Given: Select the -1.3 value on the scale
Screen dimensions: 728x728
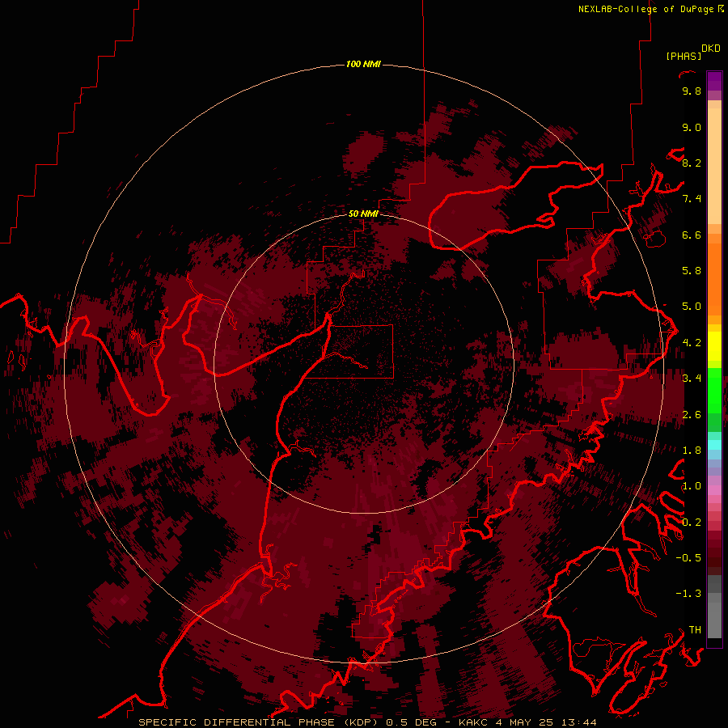Looking at the screenshot, I should click(x=688, y=594).
